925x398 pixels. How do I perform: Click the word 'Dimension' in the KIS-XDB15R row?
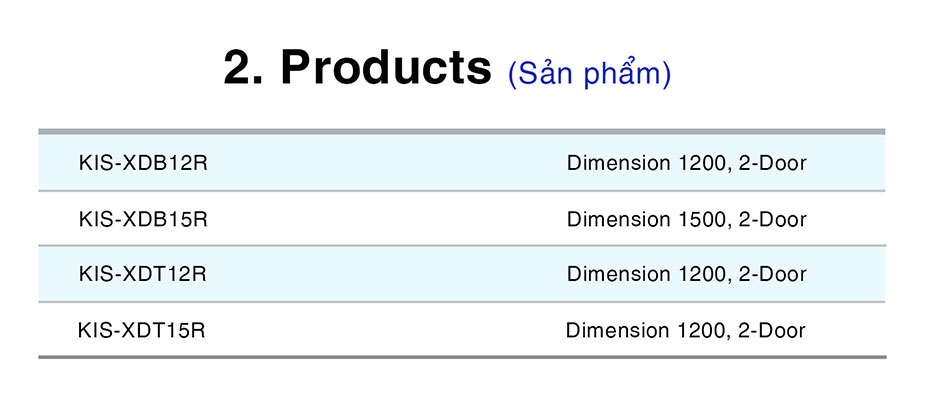click(619, 219)
